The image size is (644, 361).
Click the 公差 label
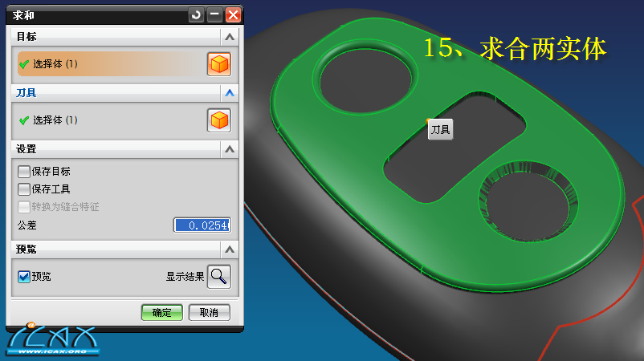click(27, 225)
